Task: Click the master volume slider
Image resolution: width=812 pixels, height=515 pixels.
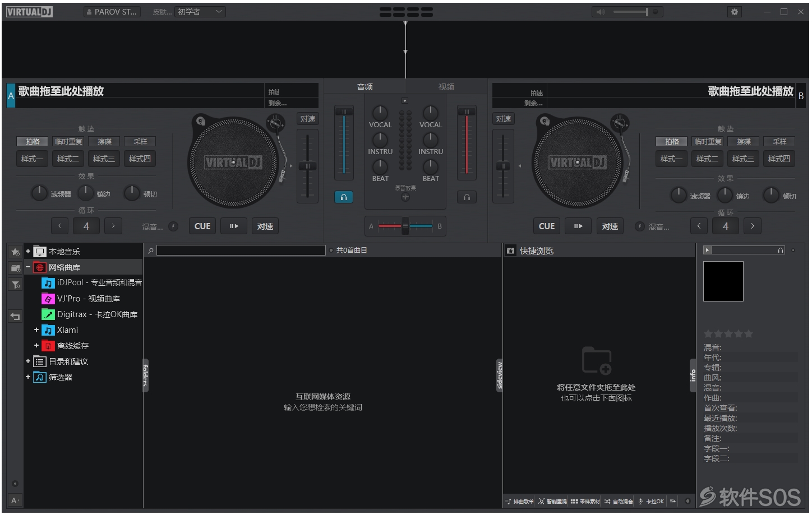Action: click(x=631, y=12)
